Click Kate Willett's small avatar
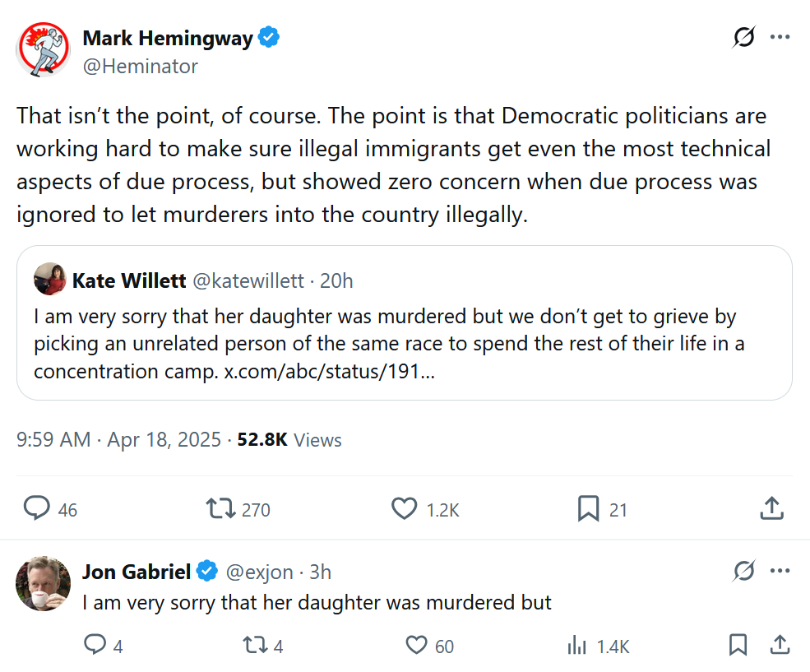This screenshot has height=672, width=810. pos(49,280)
